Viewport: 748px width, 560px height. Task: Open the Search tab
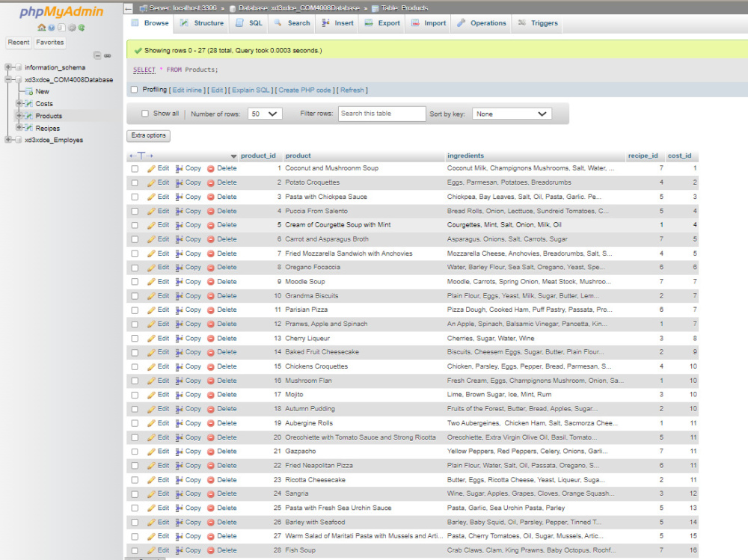[292, 23]
